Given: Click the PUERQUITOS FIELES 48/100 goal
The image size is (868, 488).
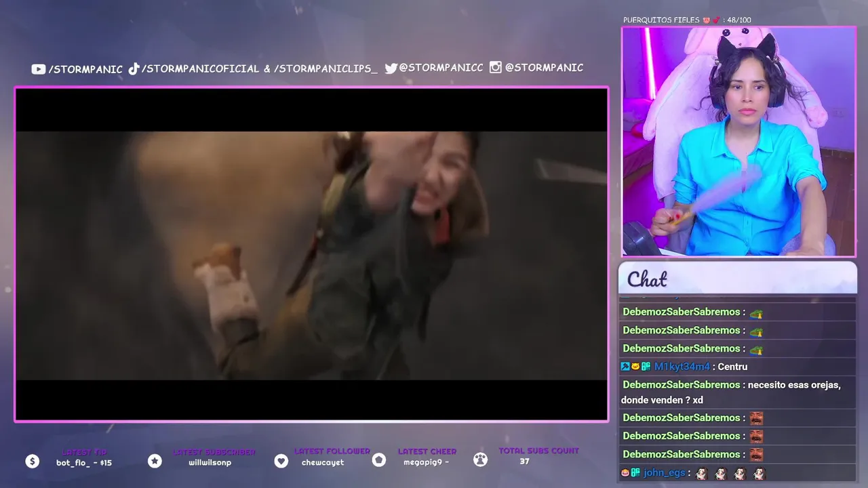Looking at the screenshot, I should click(x=687, y=20).
